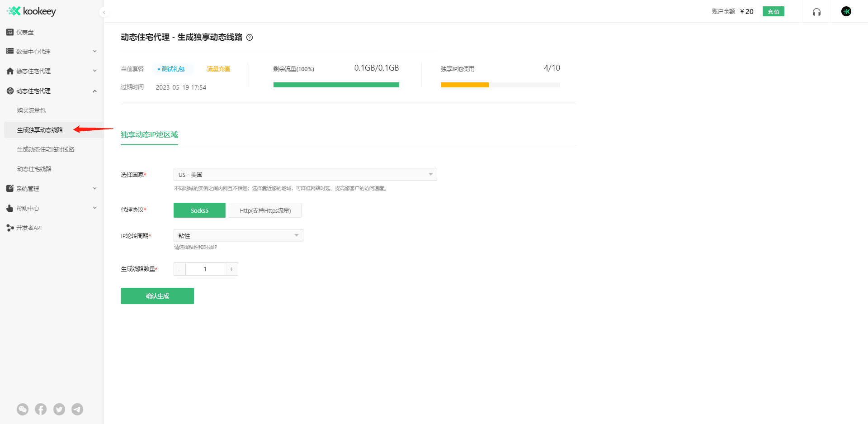Screen dimensions: 868x424
Task: Open the Facebook social icon
Action: pos(41,409)
